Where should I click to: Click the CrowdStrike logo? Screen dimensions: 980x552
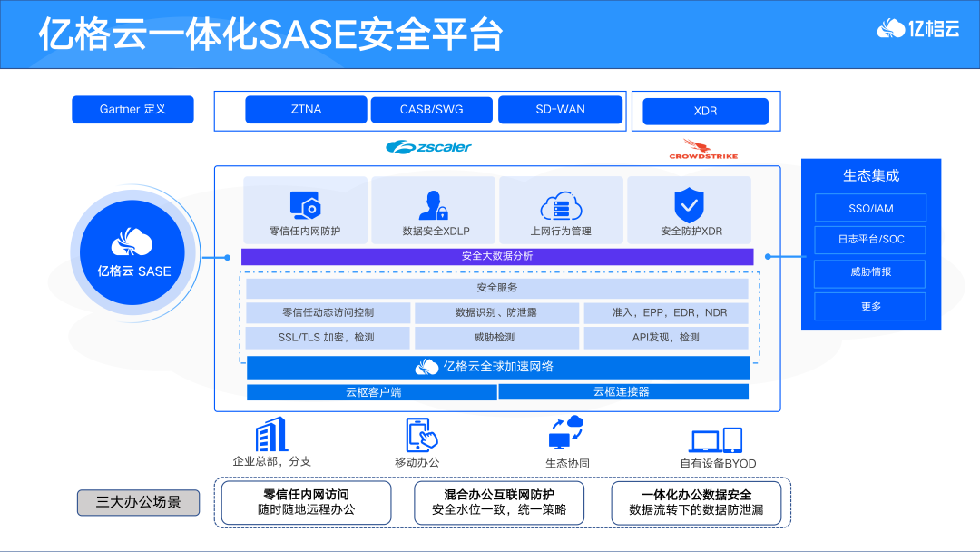(x=703, y=150)
